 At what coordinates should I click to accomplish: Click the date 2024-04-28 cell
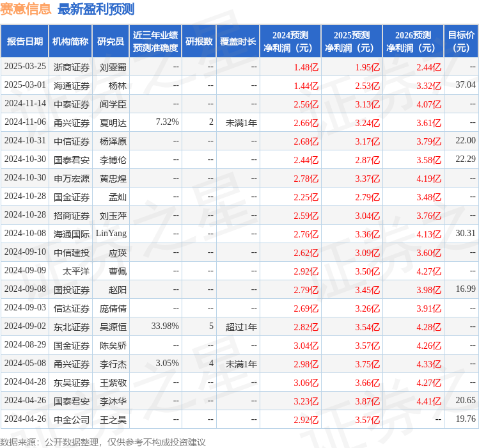[25, 381]
